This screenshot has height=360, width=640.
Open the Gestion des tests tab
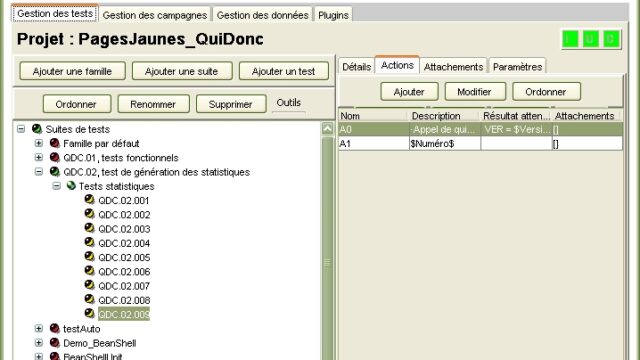click(55, 13)
